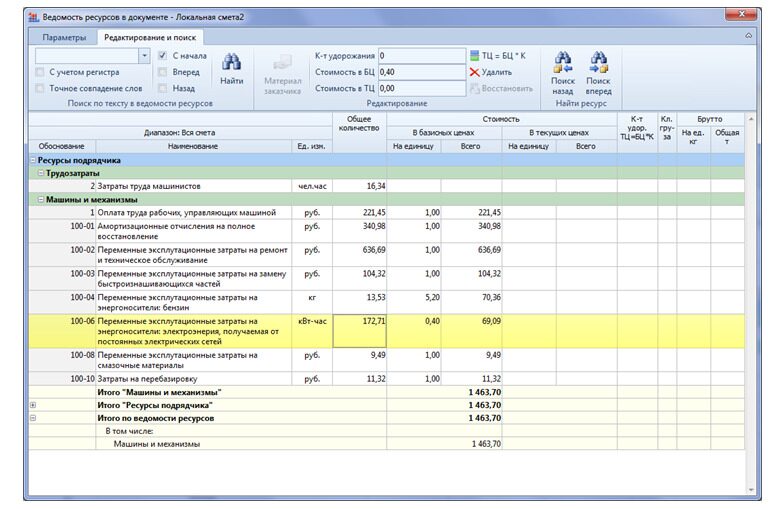Click the red Удалить cross icon
Screen dimensions: 777x510
[474, 72]
